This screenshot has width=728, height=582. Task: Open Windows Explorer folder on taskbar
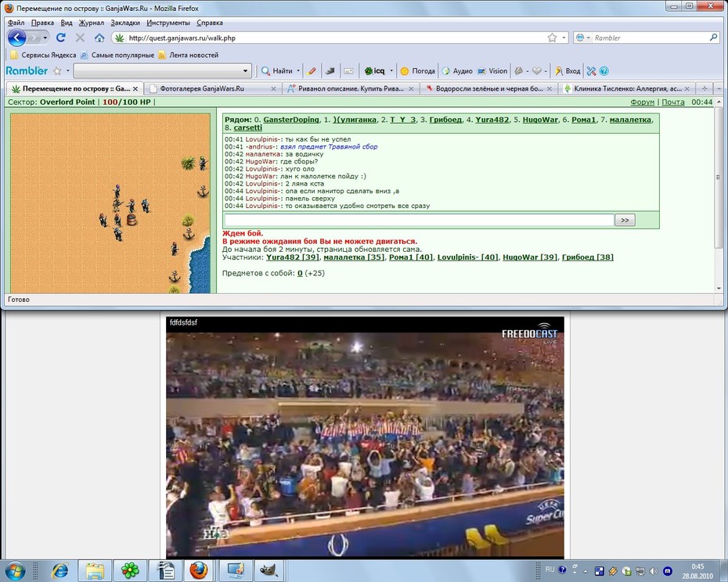[x=95, y=570]
